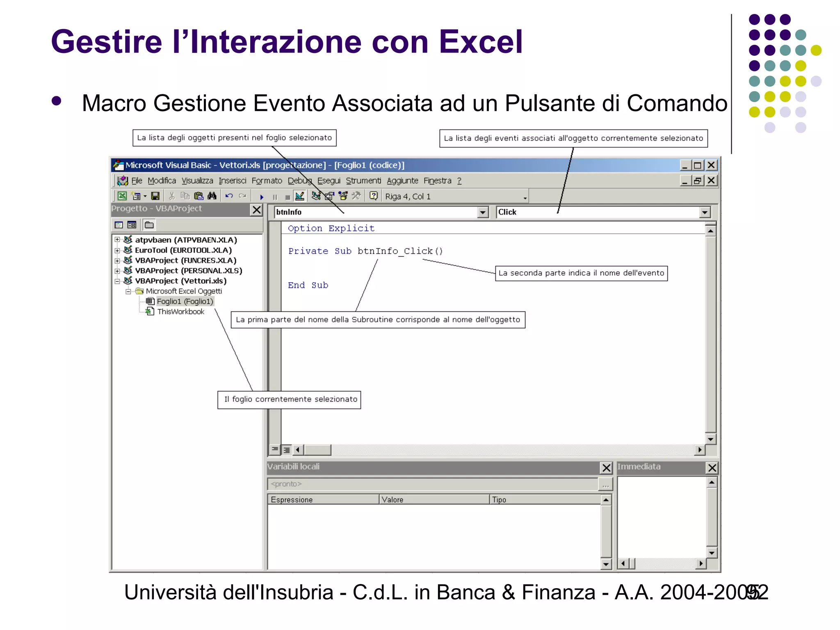The height and width of the screenshot is (630, 840).
Task: Expand the VBAProject (FUNCRES.XLA) node
Action: pyautogui.click(x=117, y=260)
